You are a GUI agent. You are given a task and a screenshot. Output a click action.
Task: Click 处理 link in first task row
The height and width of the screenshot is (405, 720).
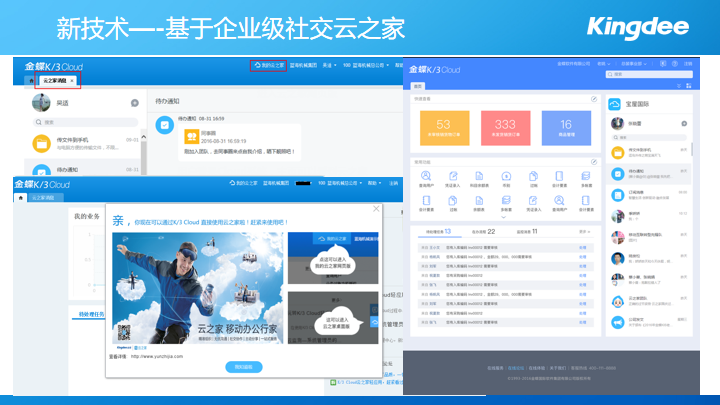(x=582, y=248)
